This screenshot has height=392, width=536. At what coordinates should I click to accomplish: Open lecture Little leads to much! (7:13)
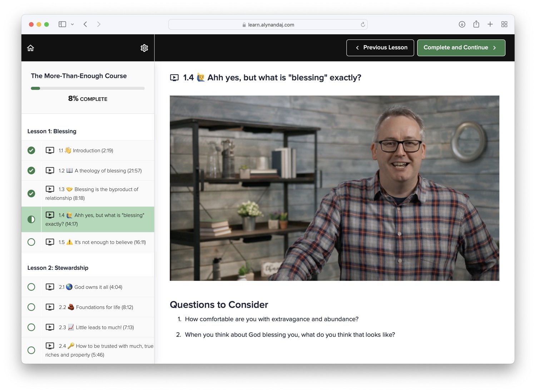[88, 327]
